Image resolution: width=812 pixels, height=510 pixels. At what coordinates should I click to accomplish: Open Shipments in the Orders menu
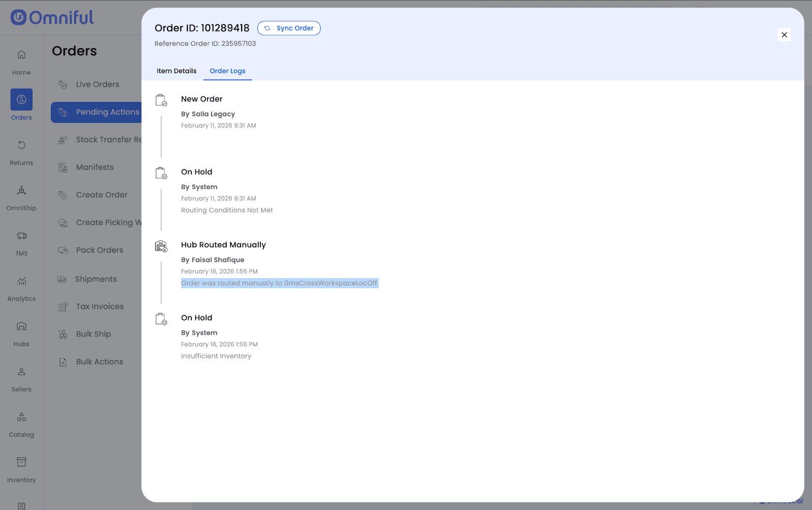[x=96, y=279]
